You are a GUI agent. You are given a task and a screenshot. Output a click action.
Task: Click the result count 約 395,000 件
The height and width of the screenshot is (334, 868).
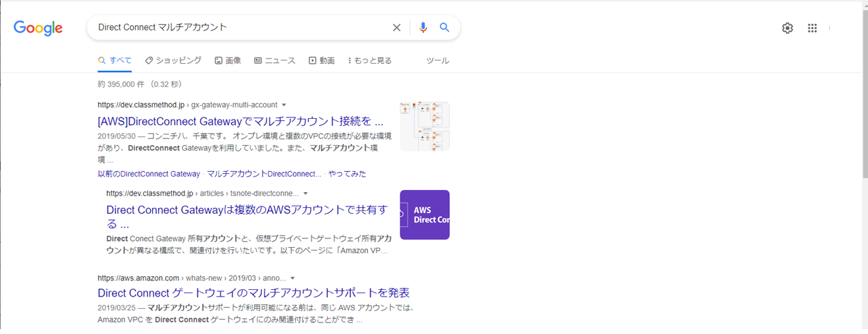pyautogui.click(x=121, y=84)
